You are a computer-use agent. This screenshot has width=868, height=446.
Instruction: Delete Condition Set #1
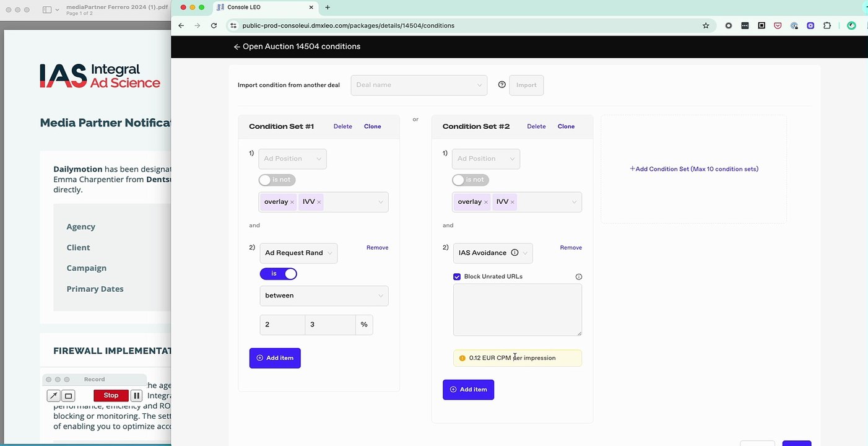[342, 126]
